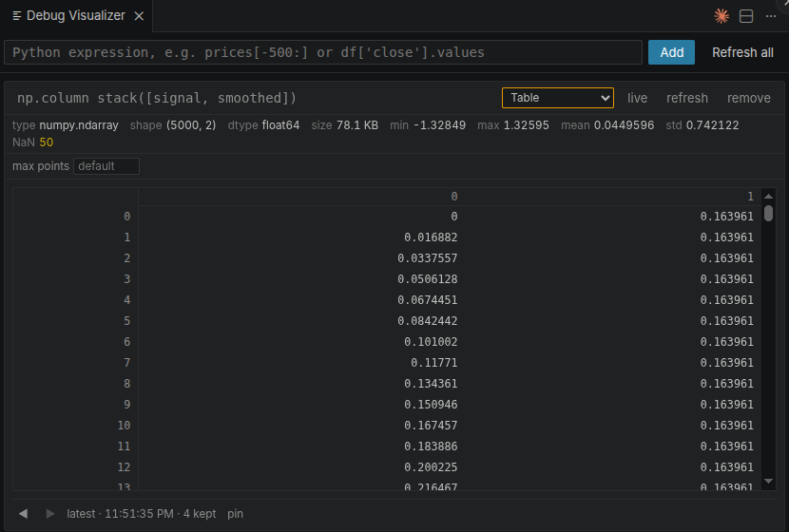Pin the latest snapshot
The height and width of the screenshot is (532, 789).
[x=235, y=513]
